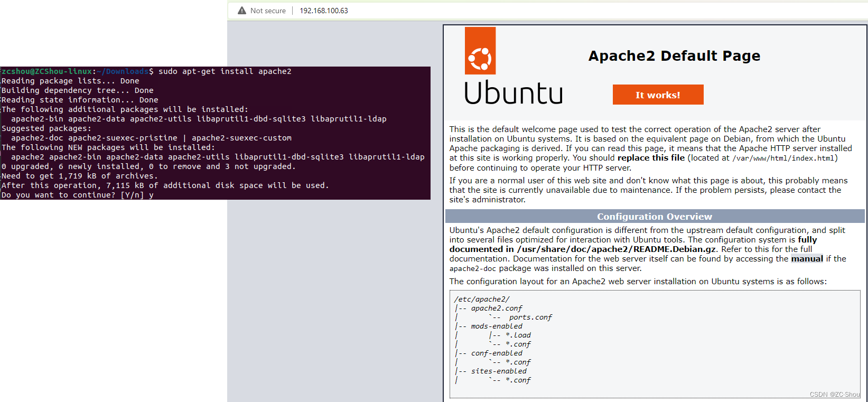Click the orange 'It works!' banner
Image resolution: width=868 pixels, height=402 pixels.
point(658,95)
